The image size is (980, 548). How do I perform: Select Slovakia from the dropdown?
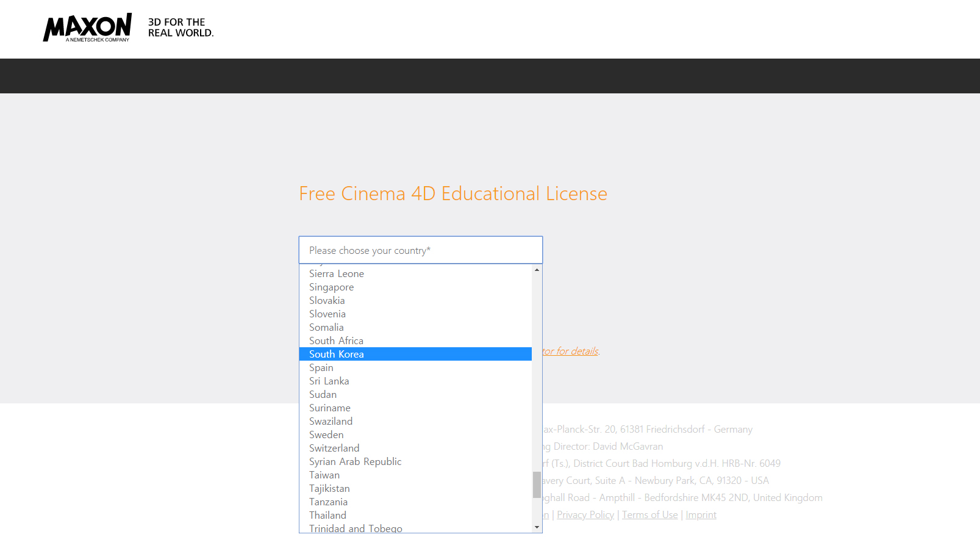click(415, 300)
